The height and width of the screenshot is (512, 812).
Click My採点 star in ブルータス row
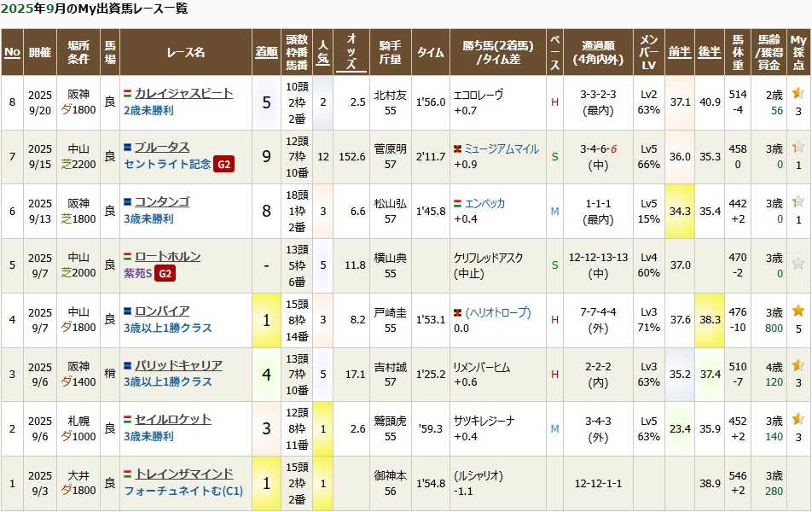[798, 148]
